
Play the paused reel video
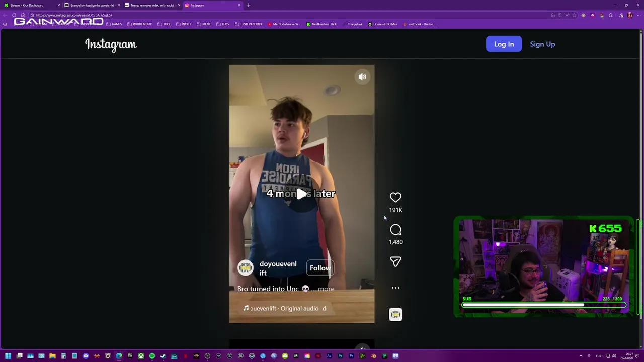(301, 194)
